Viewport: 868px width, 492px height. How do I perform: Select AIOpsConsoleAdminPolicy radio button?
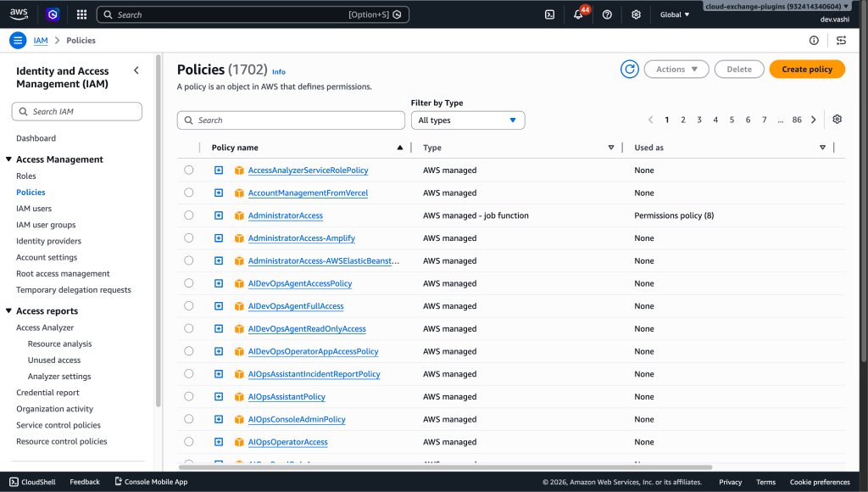(189, 419)
